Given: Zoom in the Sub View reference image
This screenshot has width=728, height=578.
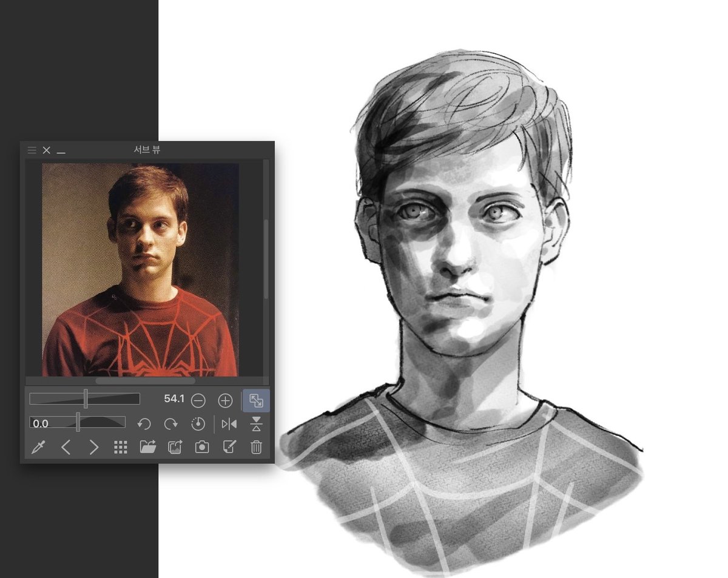Looking at the screenshot, I should pos(225,400).
